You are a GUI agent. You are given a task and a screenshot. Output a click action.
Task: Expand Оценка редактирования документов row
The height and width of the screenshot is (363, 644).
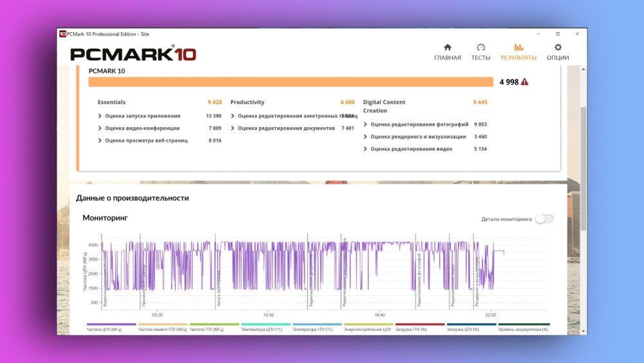click(232, 128)
